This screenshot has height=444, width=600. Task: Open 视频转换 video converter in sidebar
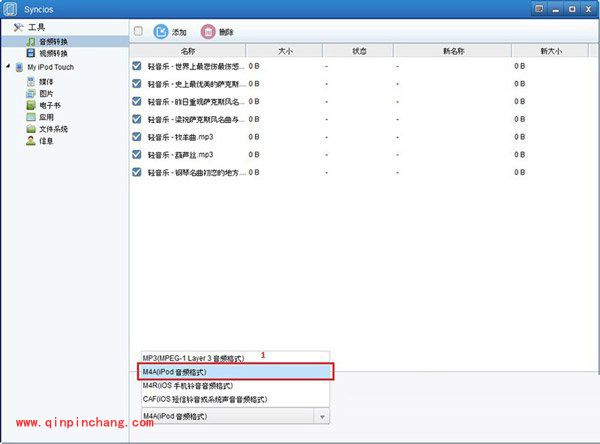click(x=54, y=53)
